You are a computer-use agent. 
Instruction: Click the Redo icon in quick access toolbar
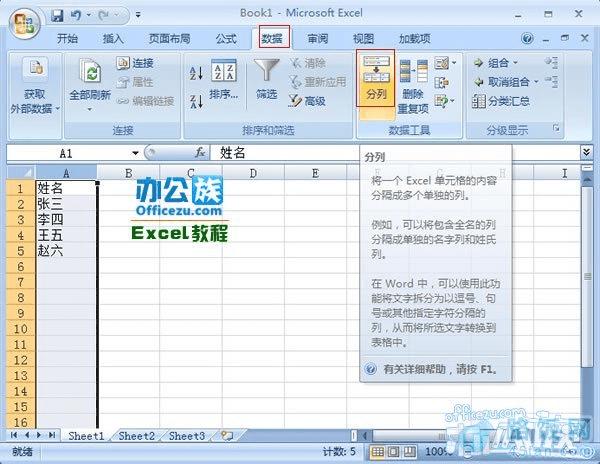103,16
